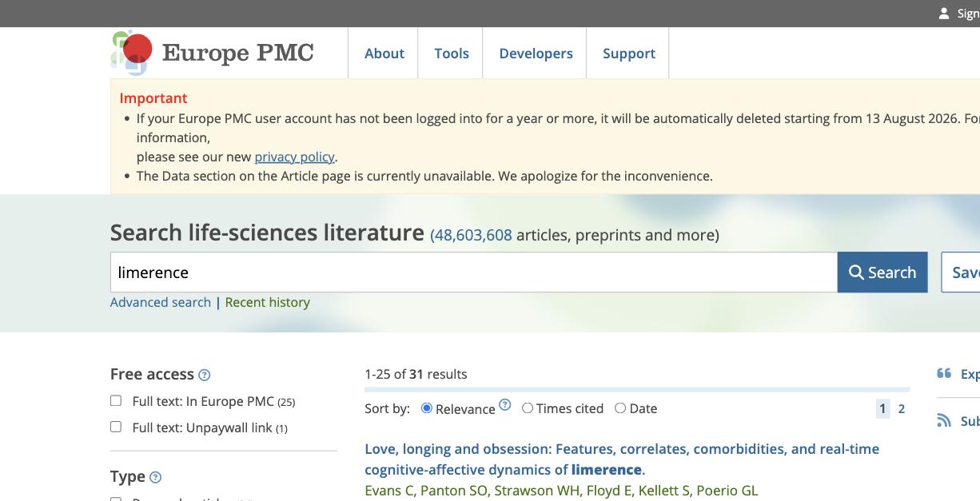Check Full text: Unpaywall link

click(x=116, y=427)
